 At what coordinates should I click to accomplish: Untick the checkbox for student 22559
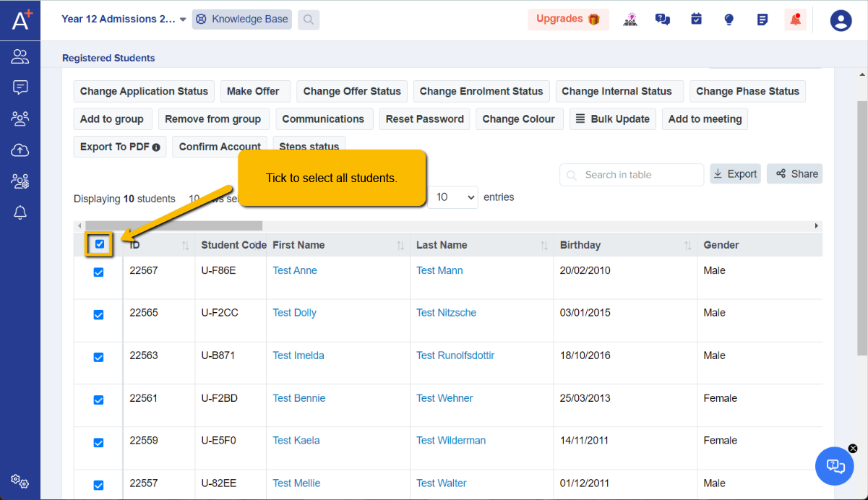click(98, 442)
